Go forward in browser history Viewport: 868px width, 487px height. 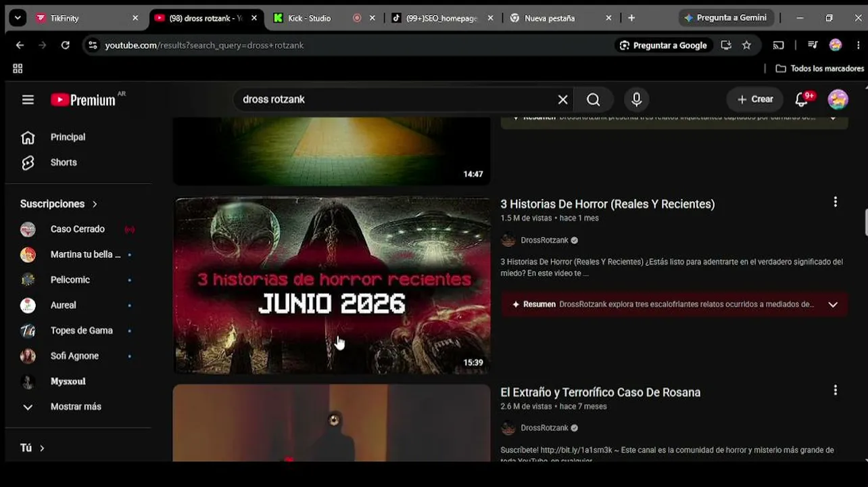click(x=43, y=45)
